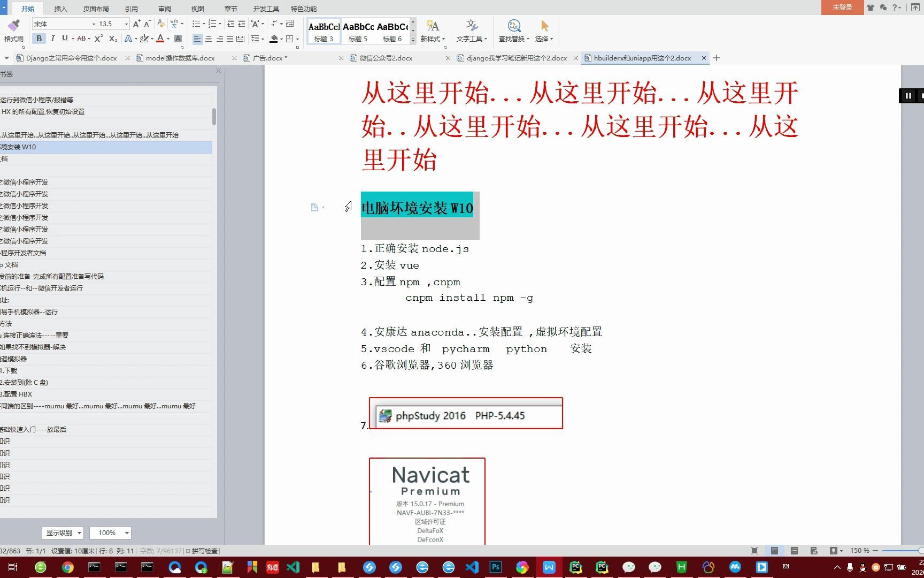
Task: Open Chrome from the taskbar
Action: click(67, 567)
